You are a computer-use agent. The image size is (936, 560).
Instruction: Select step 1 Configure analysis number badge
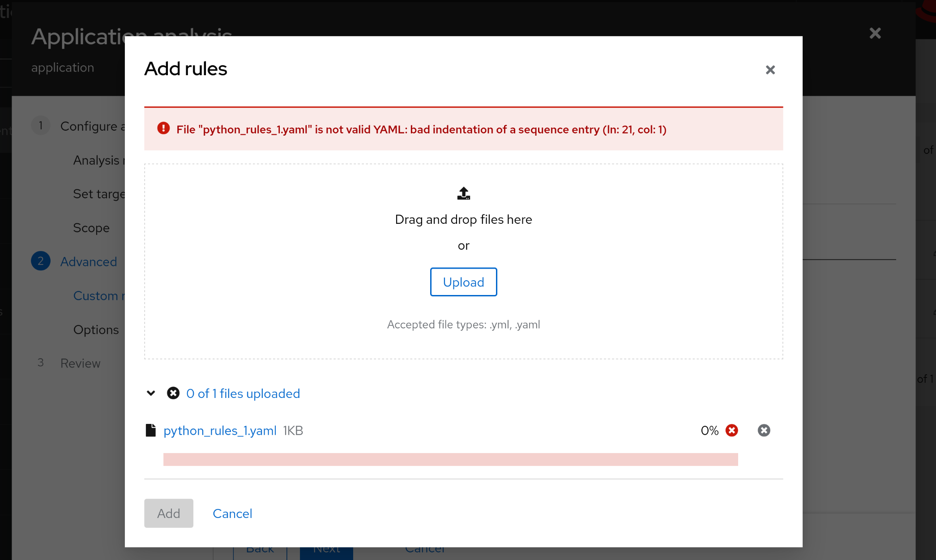click(x=41, y=126)
